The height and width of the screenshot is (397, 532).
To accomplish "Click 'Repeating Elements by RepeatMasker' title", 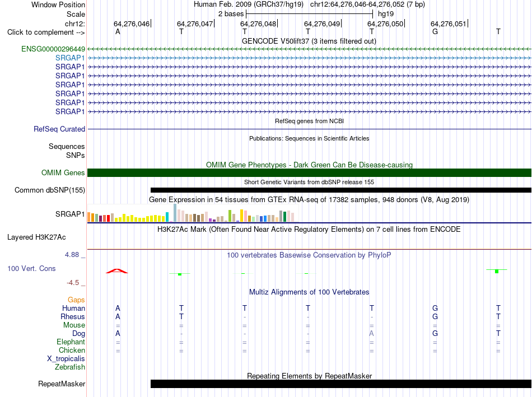I will coord(309,376).
